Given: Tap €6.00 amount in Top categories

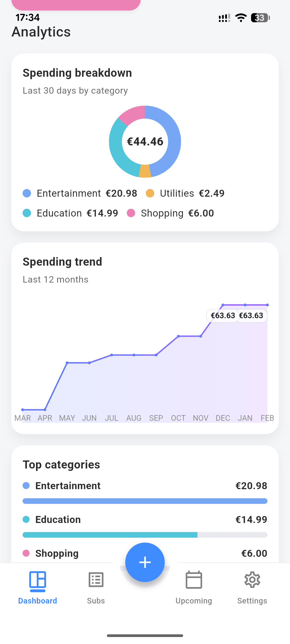Looking at the screenshot, I should coord(254,553).
